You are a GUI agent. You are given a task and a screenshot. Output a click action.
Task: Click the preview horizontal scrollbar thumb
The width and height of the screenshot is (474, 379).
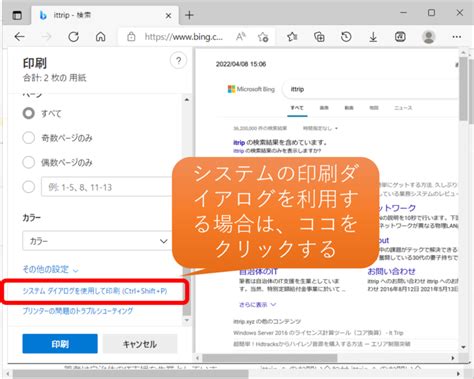[270, 358]
